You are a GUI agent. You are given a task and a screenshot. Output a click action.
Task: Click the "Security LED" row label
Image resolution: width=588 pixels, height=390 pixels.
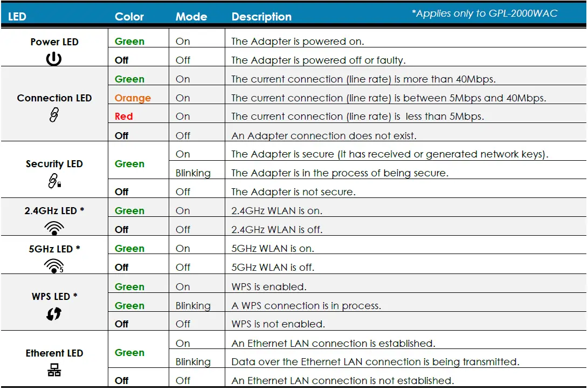point(54,164)
